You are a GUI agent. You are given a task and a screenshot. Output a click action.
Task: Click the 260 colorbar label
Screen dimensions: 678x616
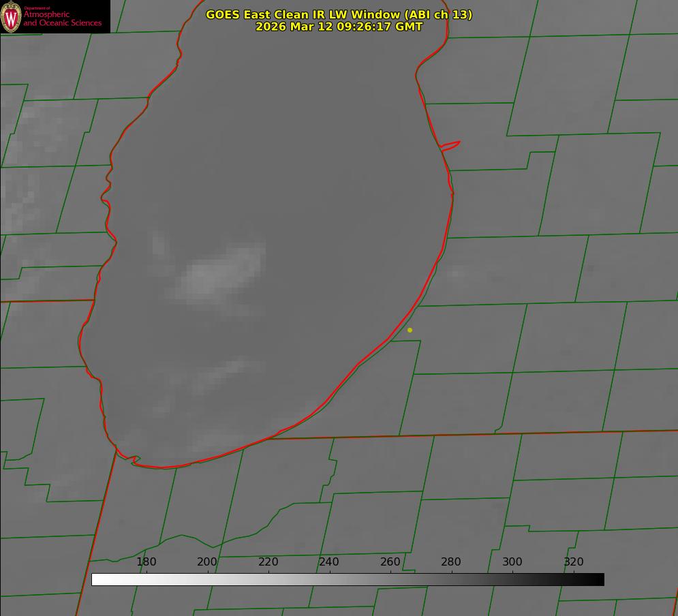[390, 561]
